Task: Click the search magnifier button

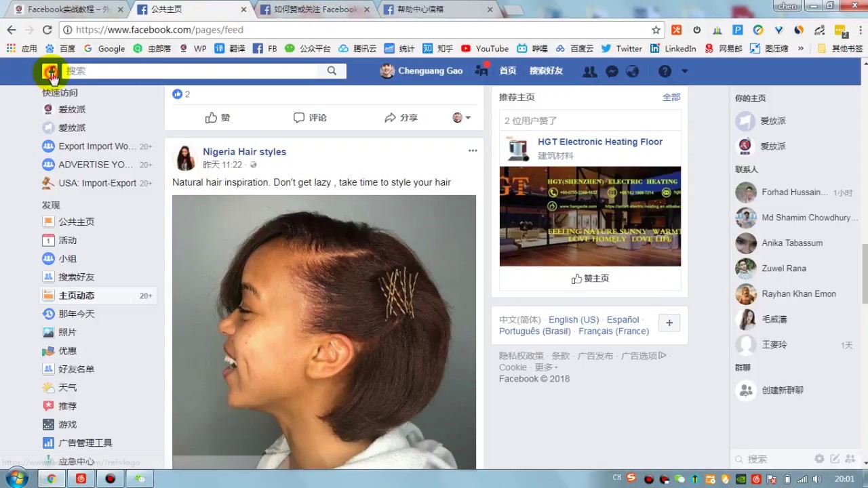Action: (332, 70)
